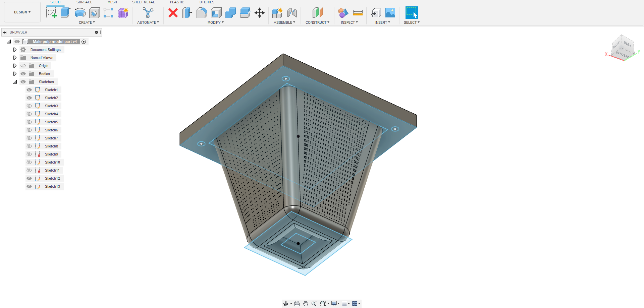Select the Offset Plane construct tool
644x308 pixels.
click(x=317, y=13)
